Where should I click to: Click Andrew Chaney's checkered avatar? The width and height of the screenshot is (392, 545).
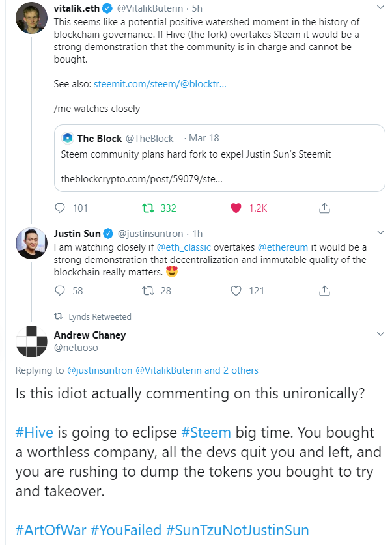[x=31, y=341]
